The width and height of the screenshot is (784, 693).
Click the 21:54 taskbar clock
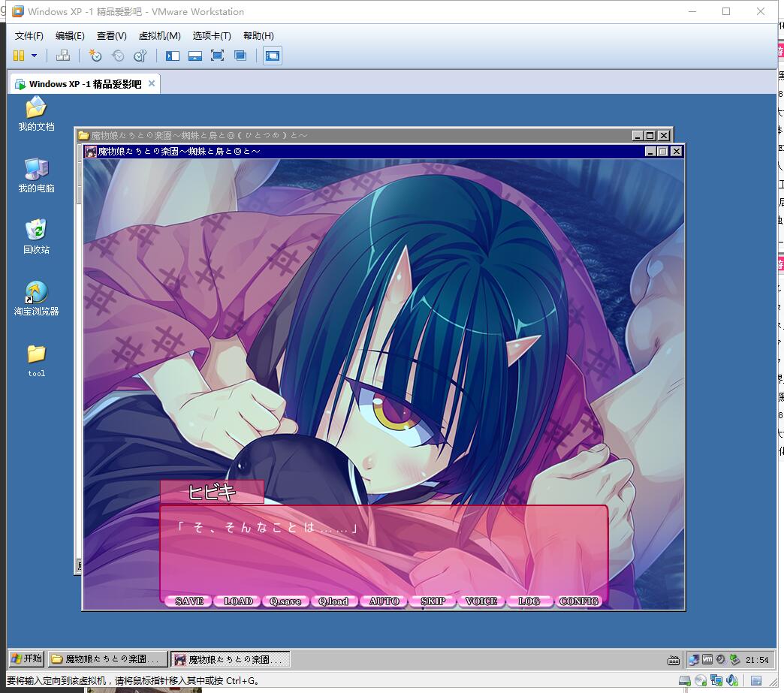pyautogui.click(x=757, y=660)
